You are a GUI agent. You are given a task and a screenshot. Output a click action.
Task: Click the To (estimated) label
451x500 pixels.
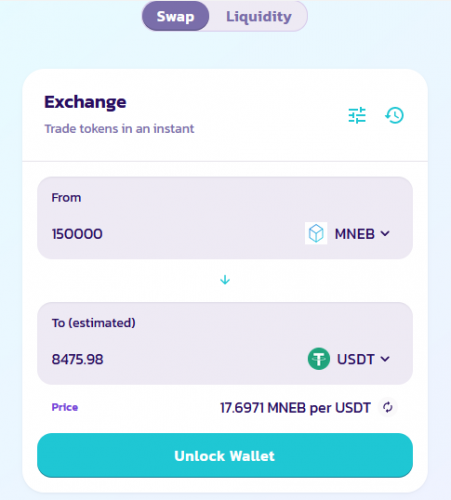[93, 323]
